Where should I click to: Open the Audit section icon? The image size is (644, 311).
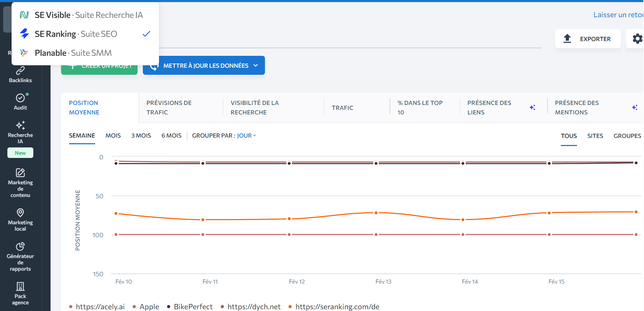click(x=20, y=98)
